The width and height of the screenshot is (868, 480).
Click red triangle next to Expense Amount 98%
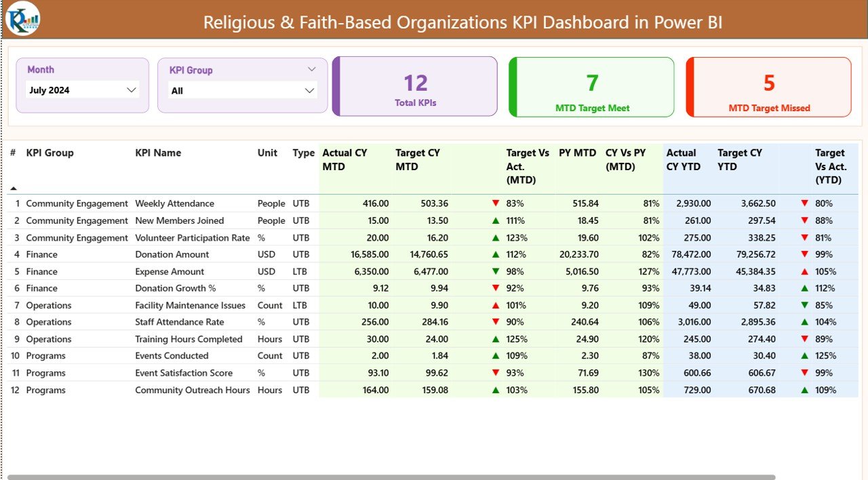click(494, 271)
